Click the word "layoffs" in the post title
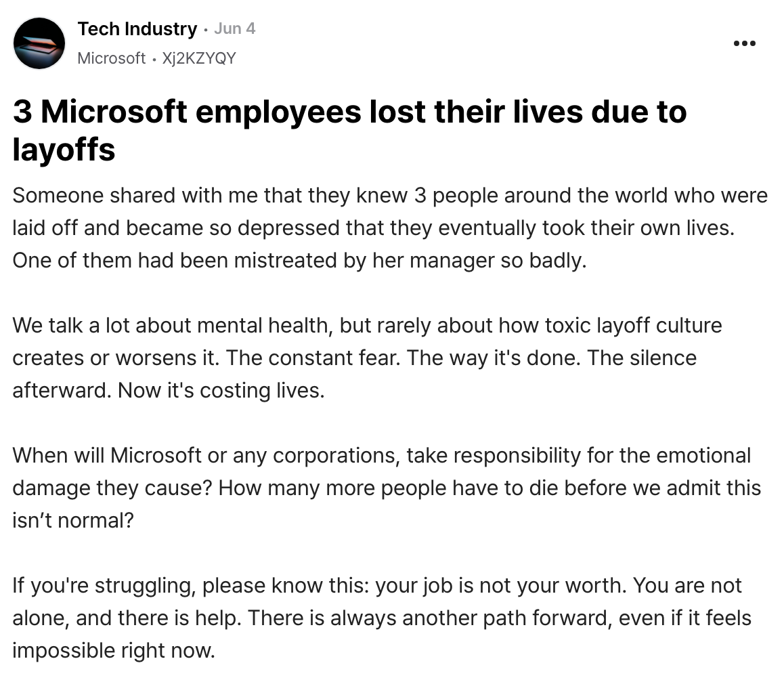This screenshot has height=680, width=784. pyautogui.click(x=64, y=149)
